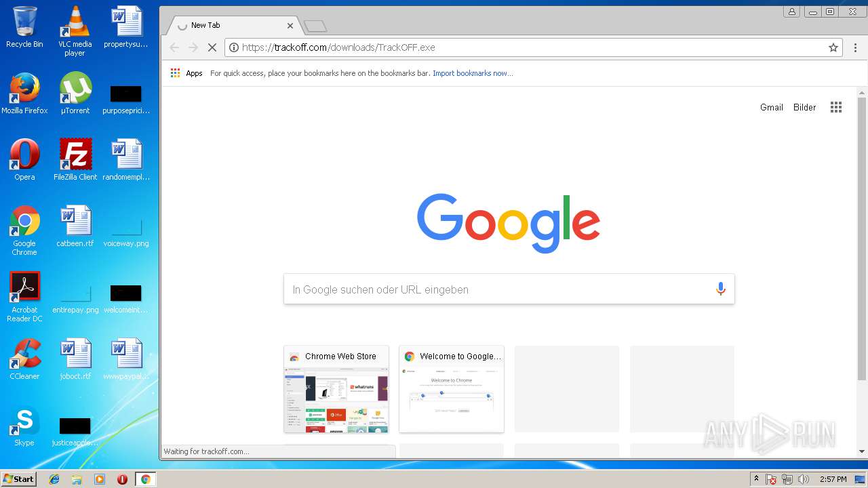This screenshot has height=488, width=868.
Task: Click the Opera icon in taskbar
Action: pos(122,479)
